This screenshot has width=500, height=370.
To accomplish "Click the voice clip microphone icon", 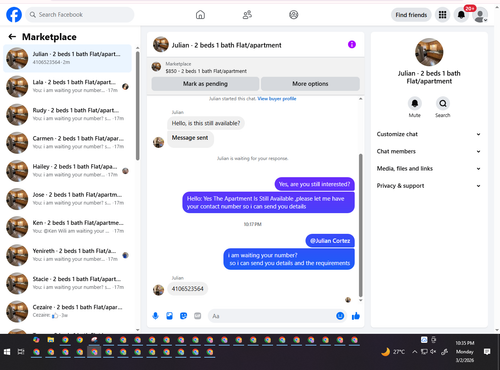I will 155,316.
